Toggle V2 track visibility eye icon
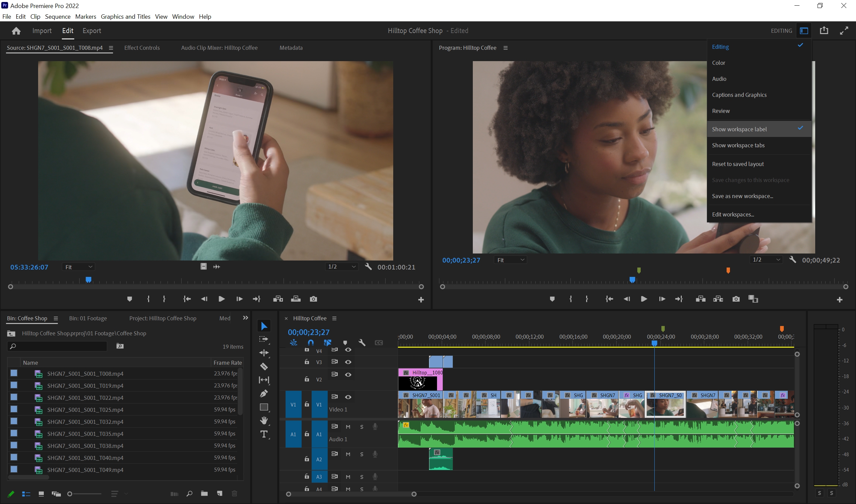The image size is (856, 504). [x=348, y=374]
